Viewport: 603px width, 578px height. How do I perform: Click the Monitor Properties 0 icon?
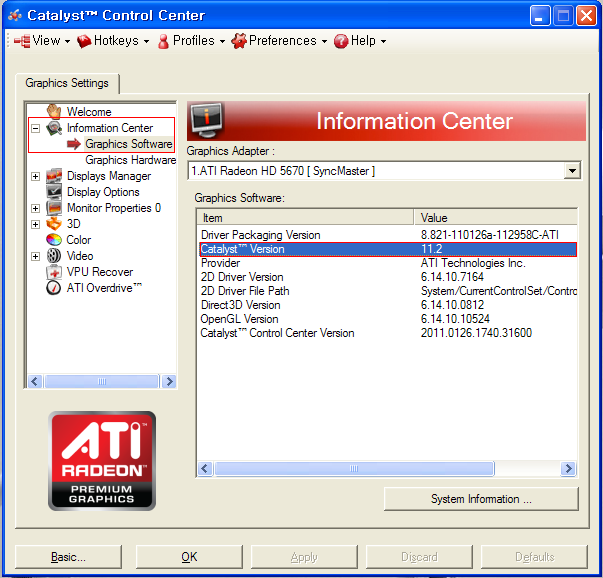[54, 208]
